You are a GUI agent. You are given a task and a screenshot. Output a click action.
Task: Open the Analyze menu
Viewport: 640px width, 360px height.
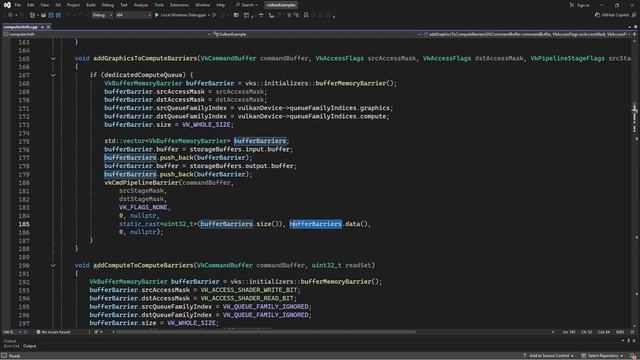[x=141, y=5]
